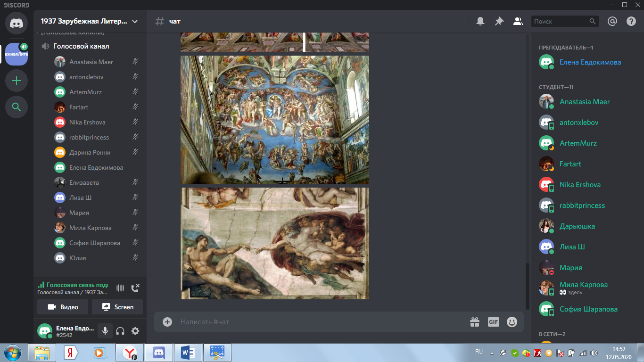The image size is (644, 362).
Task: Open GIF picker
Action: (x=493, y=321)
